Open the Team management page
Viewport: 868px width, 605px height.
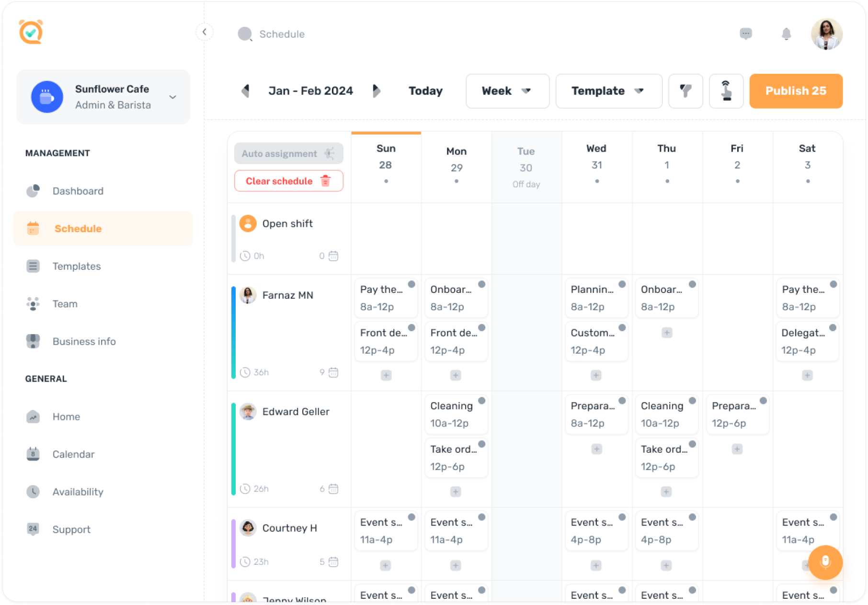pyautogui.click(x=65, y=303)
